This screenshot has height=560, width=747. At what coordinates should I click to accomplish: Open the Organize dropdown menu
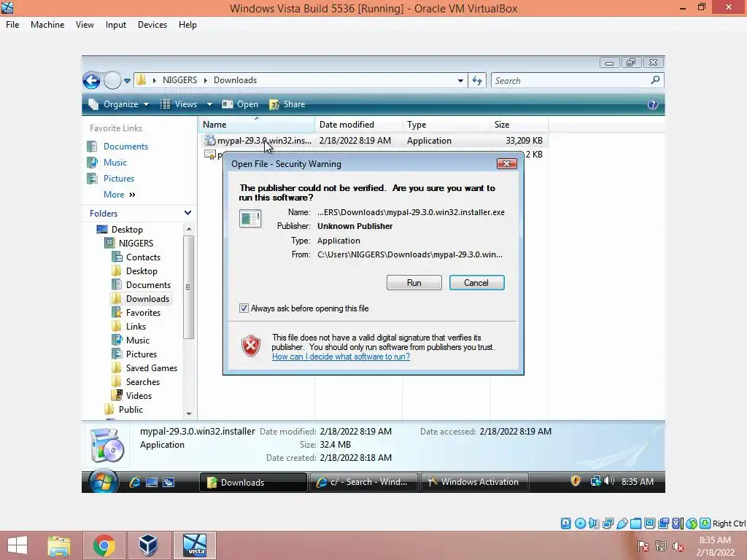point(120,104)
